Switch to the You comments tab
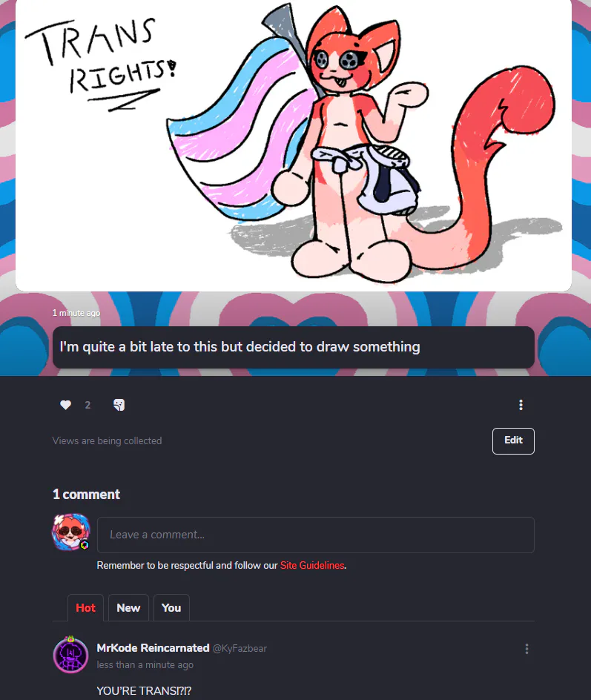The height and width of the screenshot is (700, 591). pos(171,607)
